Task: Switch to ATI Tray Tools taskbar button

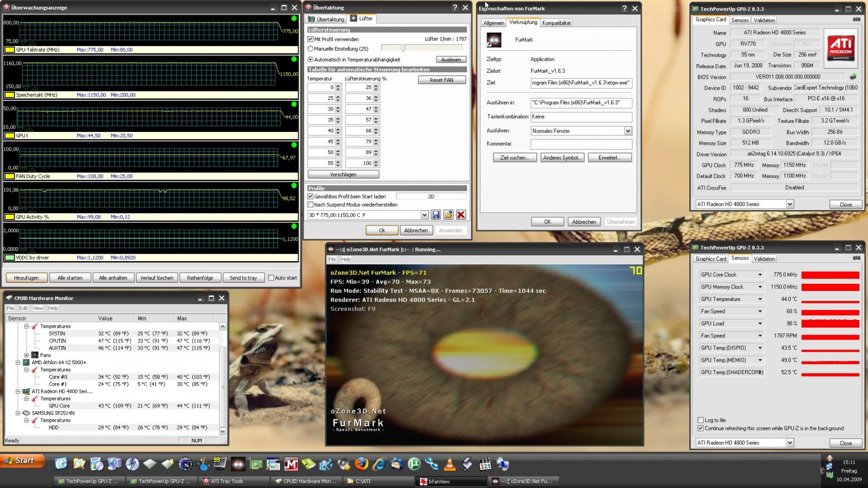Action: coord(234,481)
